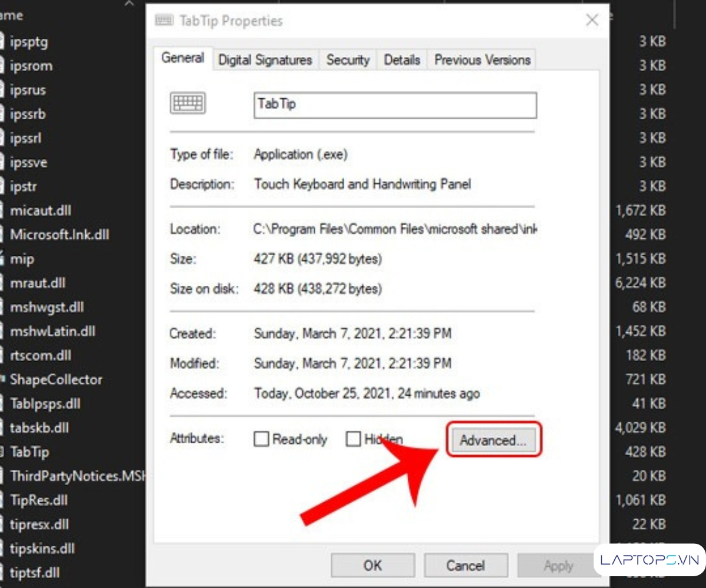Click the keyboard icon in dialog title bar
Image resolution: width=706 pixels, height=588 pixels.
164,21
